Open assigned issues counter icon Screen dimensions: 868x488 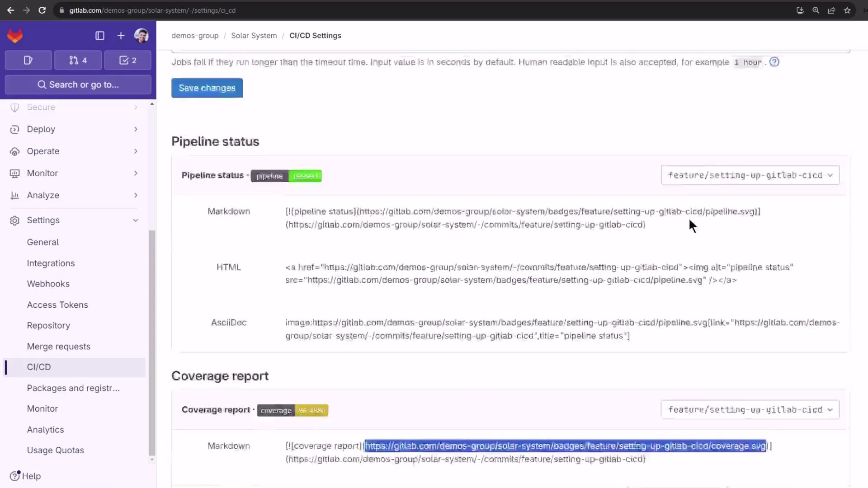[28, 60]
